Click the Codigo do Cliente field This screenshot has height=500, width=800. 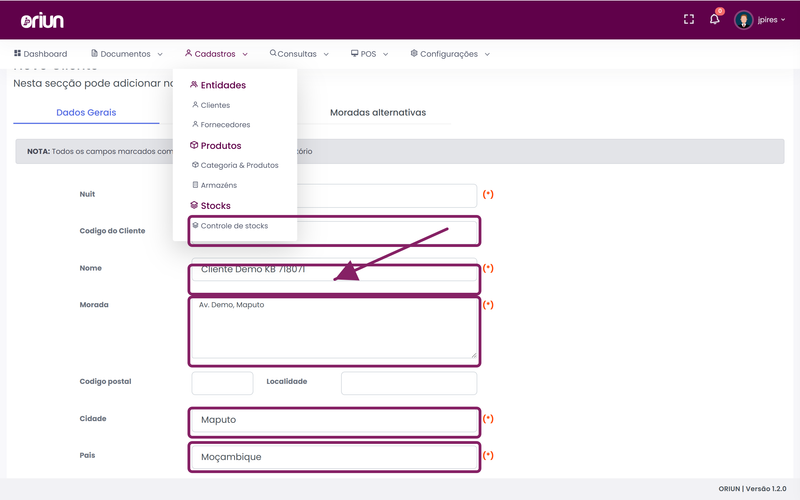(x=334, y=232)
